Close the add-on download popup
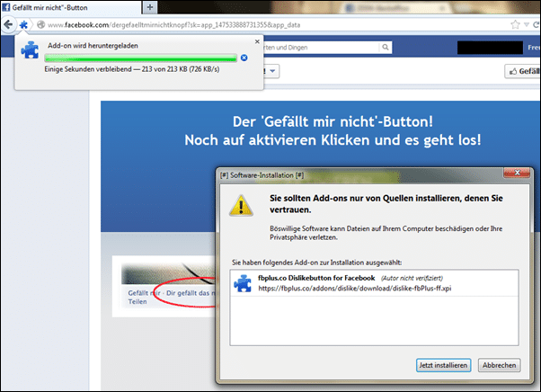The height and width of the screenshot is (392, 541). [257, 41]
